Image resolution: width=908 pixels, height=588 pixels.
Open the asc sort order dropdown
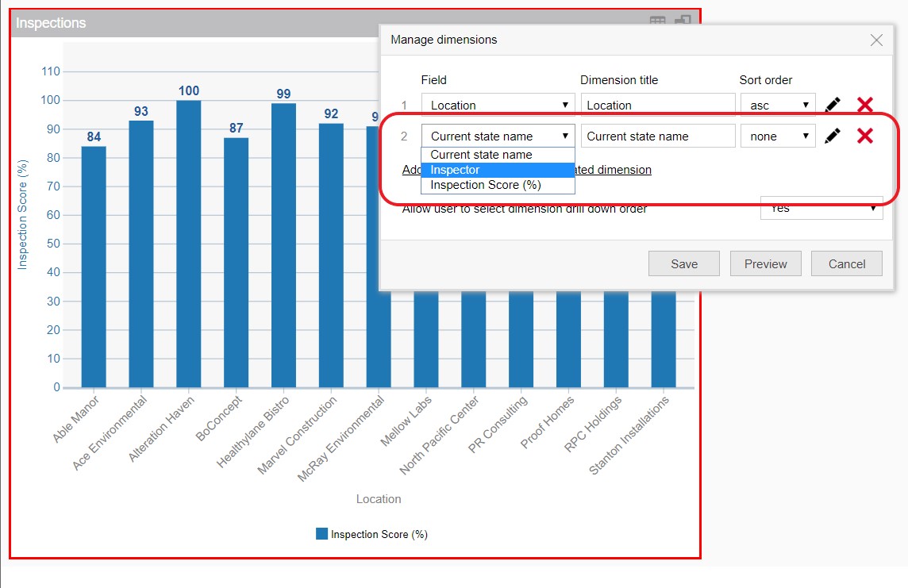click(x=777, y=105)
